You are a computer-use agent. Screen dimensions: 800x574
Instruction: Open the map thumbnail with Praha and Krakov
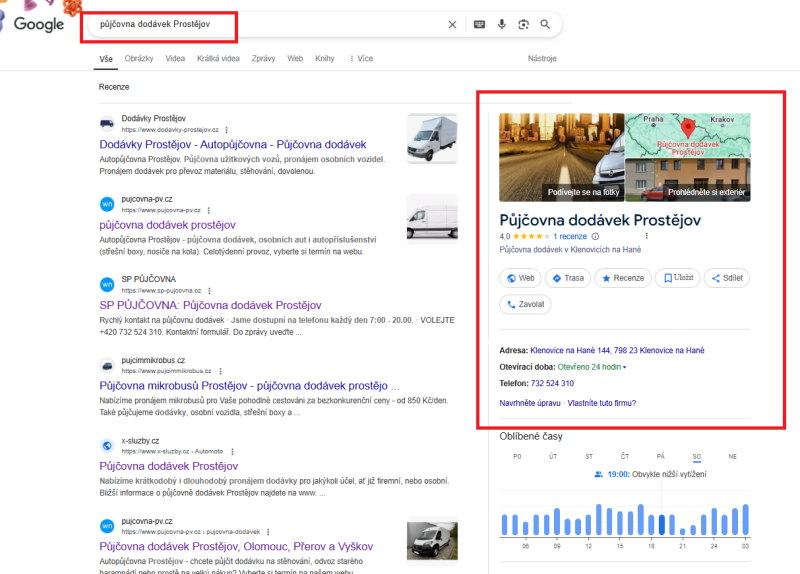coord(688,135)
